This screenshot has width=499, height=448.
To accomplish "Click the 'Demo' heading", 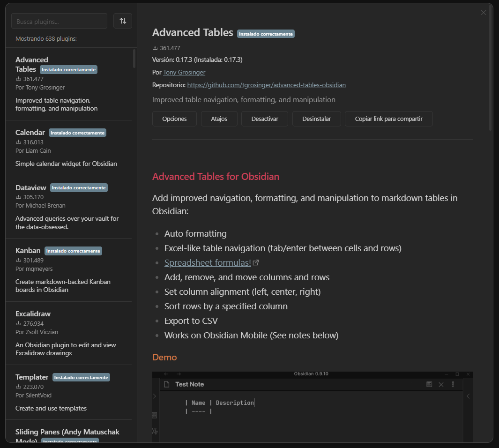I will [164, 357].
